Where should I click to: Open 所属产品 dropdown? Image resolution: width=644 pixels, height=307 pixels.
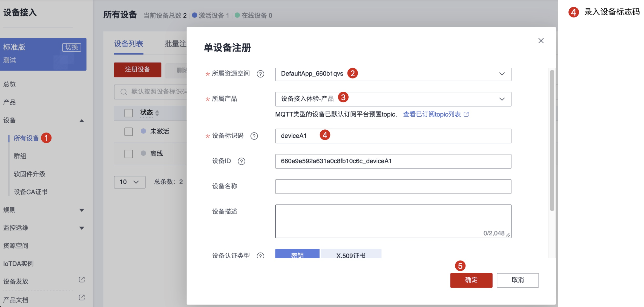coord(502,99)
